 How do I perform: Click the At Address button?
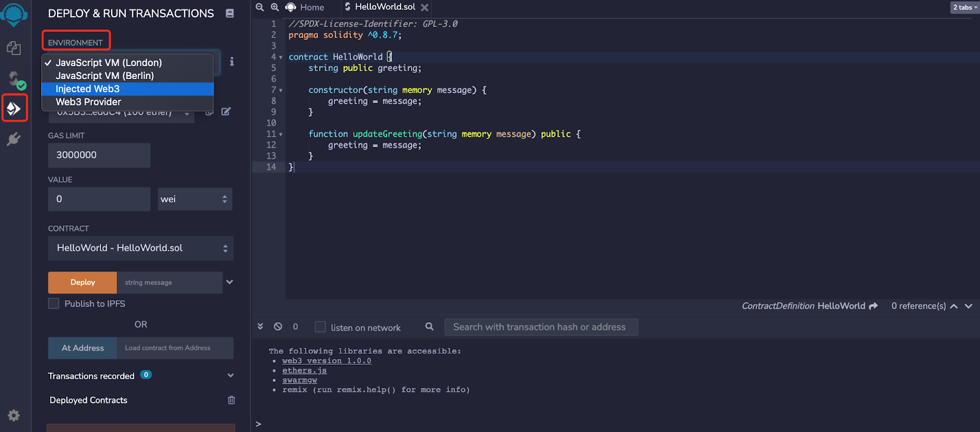[83, 348]
